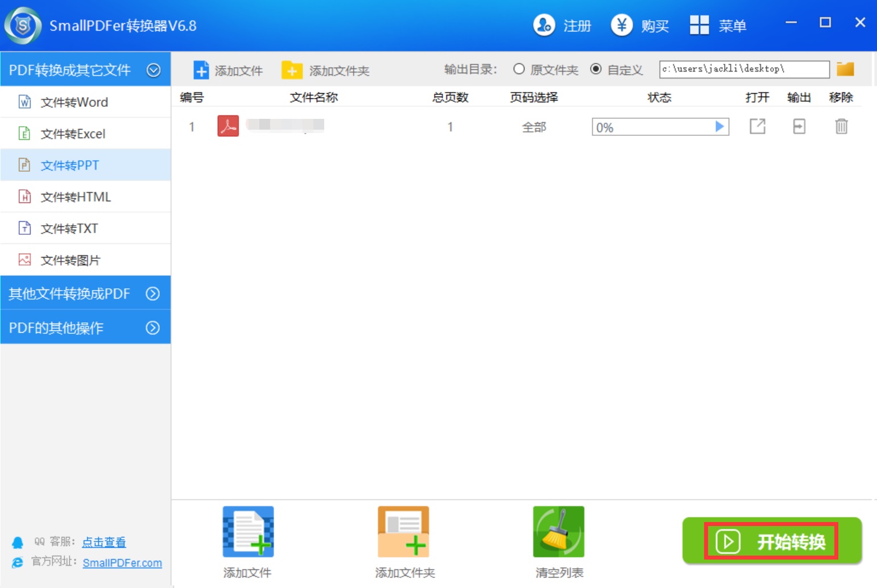The width and height of the screenshot is (877, 588).
Task: Expand the PDF的其他操作 section
Action: coord(85,328)
